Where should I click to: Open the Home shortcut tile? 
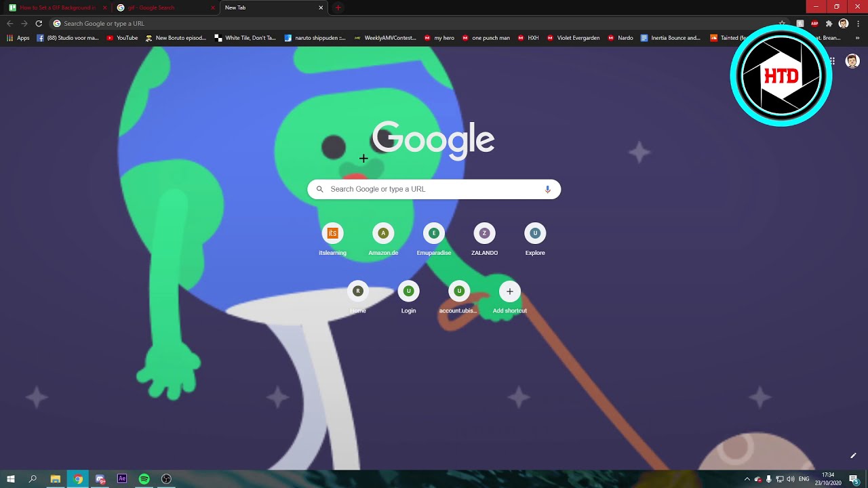click(x=358, y=297)
